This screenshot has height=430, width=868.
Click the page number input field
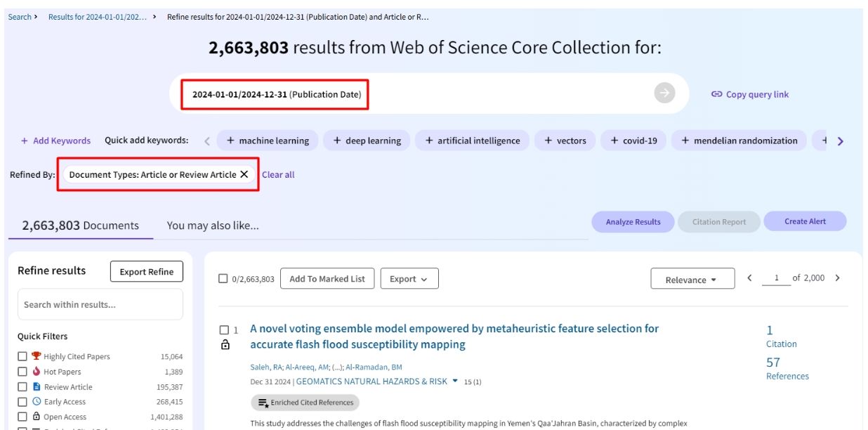coord(776,278)
